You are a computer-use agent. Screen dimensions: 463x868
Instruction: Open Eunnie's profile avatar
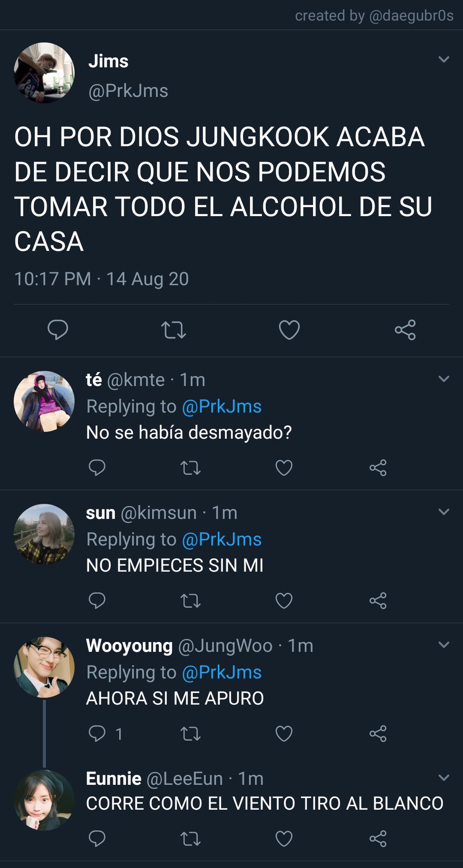(x=44, y=800)
